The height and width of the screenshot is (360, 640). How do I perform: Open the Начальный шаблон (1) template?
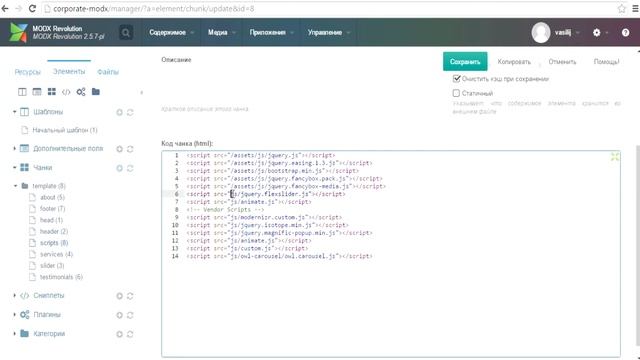click(x=64, y=130)
